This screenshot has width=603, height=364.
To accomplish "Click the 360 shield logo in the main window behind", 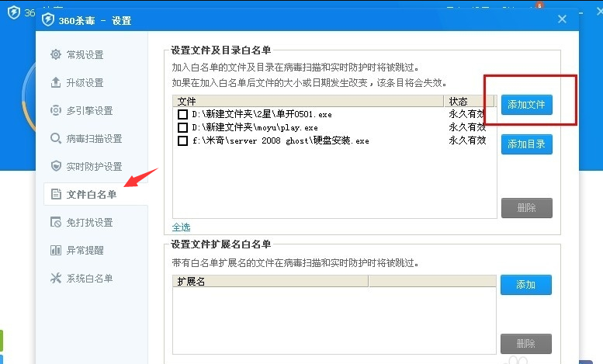I will [x=14, y=12].
